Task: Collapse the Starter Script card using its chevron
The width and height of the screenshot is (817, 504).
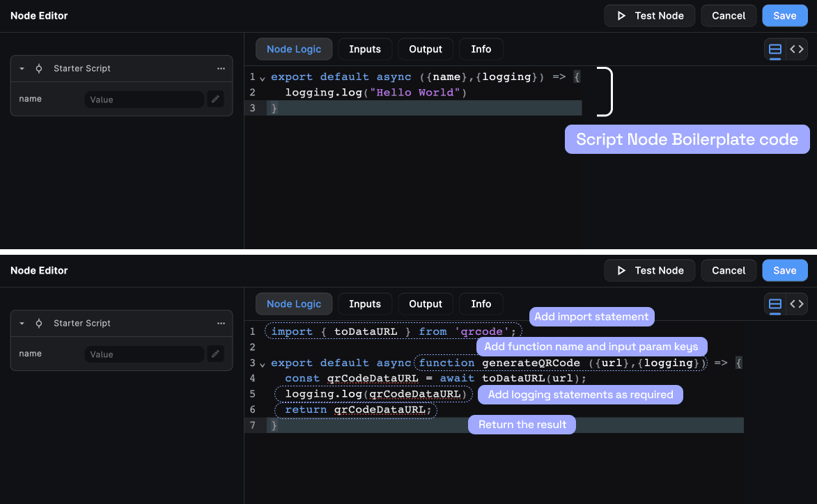Action: point(21,68)
